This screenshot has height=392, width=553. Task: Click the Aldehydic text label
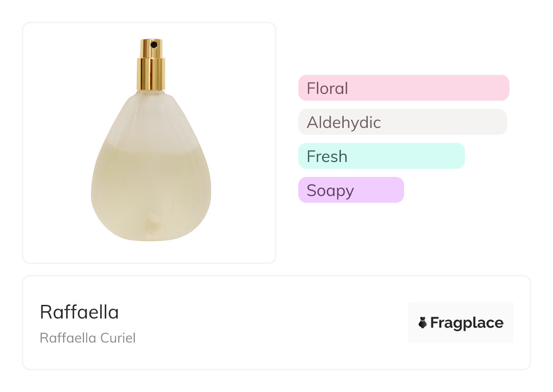point(344,122)
